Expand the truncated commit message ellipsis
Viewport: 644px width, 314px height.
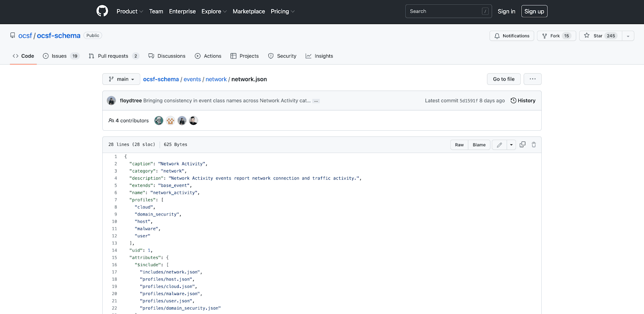point(316,101)
